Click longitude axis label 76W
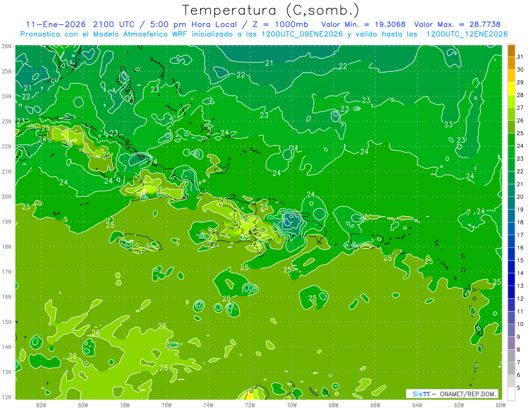 166,405
